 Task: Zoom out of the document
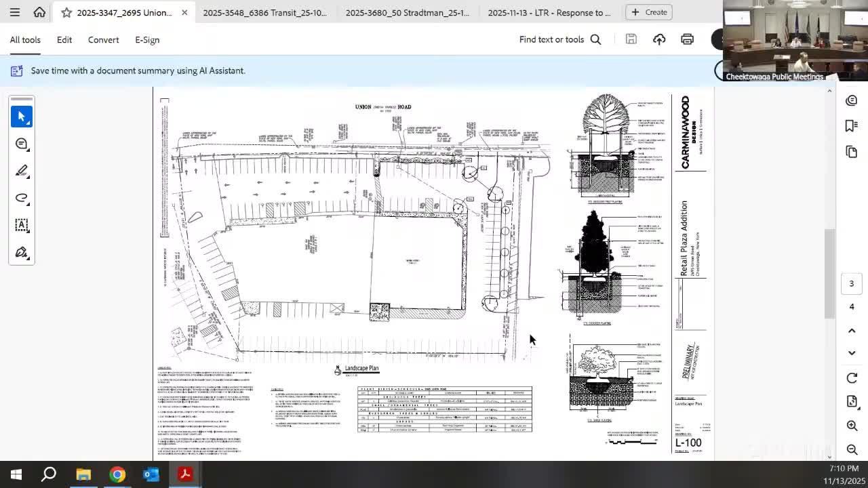tap(851, 449)
